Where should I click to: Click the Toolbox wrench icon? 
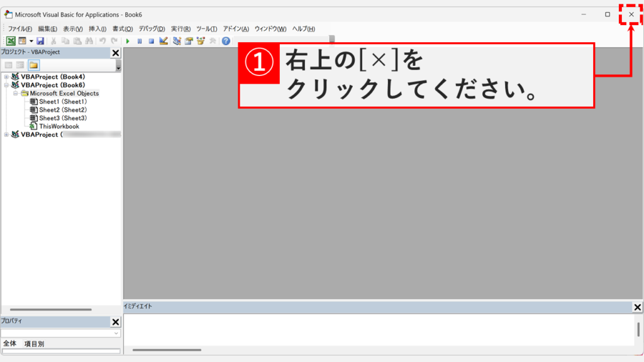(213, 41)
